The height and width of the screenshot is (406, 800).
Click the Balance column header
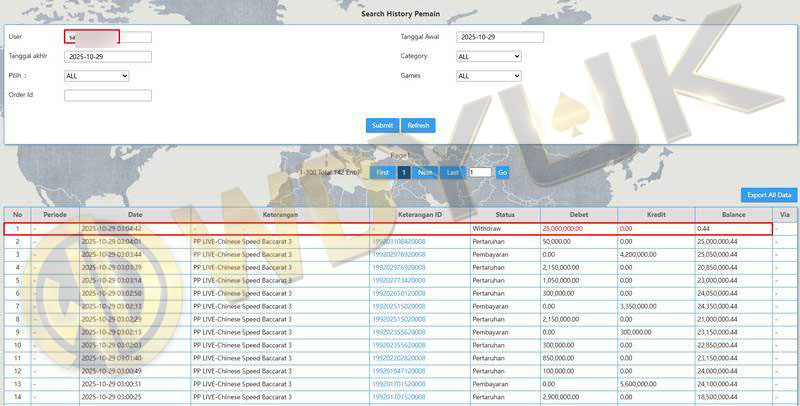733,215
